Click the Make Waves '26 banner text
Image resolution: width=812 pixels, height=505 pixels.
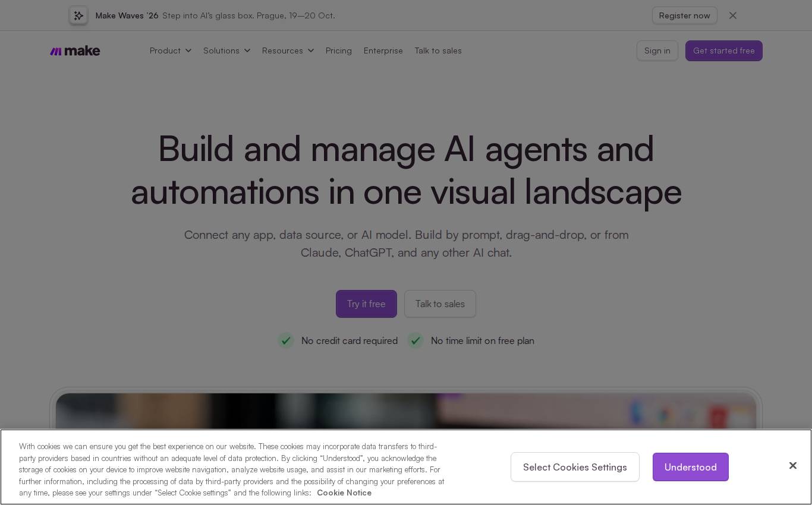point(127,15)
